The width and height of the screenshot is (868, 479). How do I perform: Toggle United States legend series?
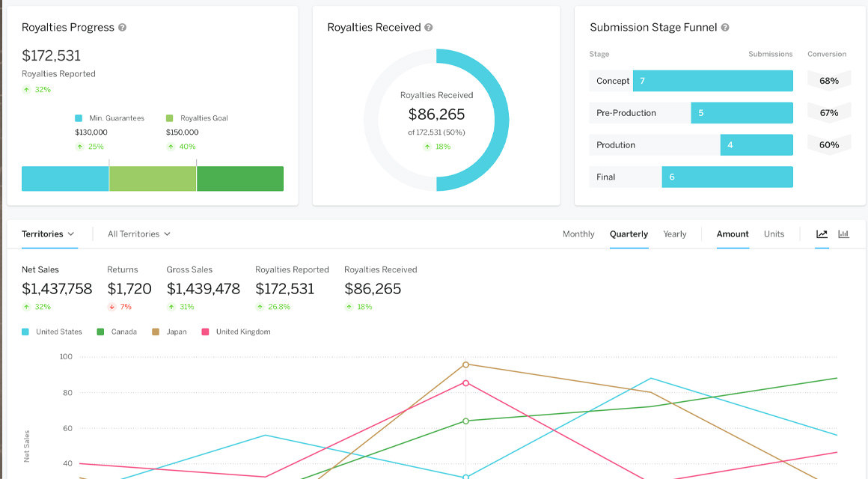click(x=52, y=332)
